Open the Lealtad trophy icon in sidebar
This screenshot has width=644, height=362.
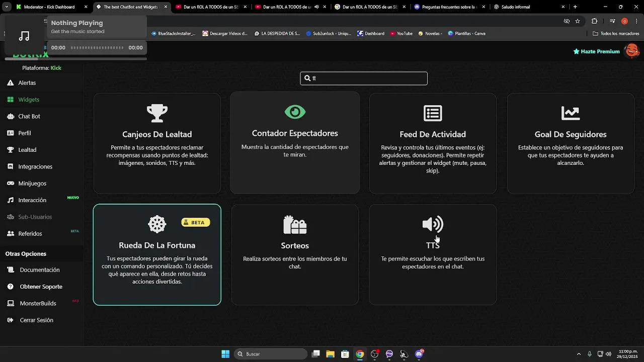[10, 150]
